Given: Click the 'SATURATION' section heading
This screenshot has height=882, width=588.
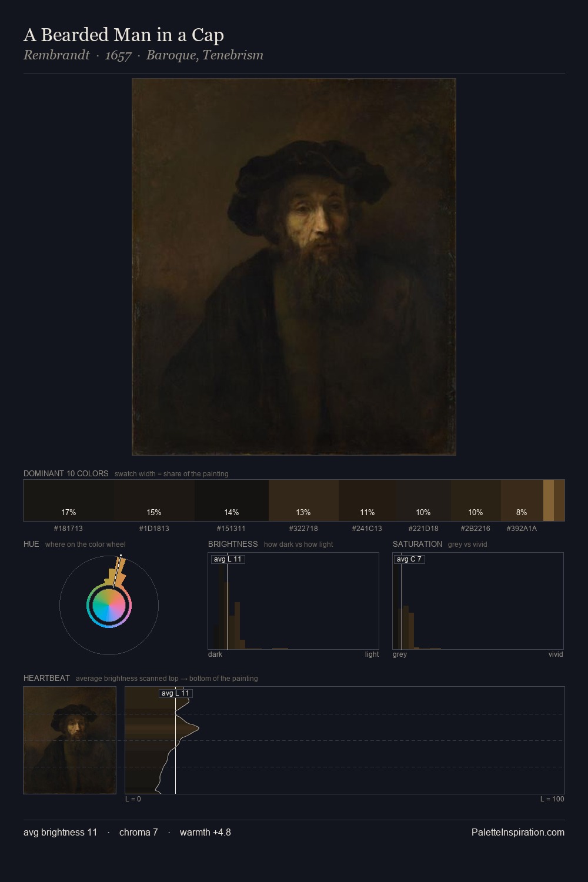Looking at the screenshot, I should point(417,544).
